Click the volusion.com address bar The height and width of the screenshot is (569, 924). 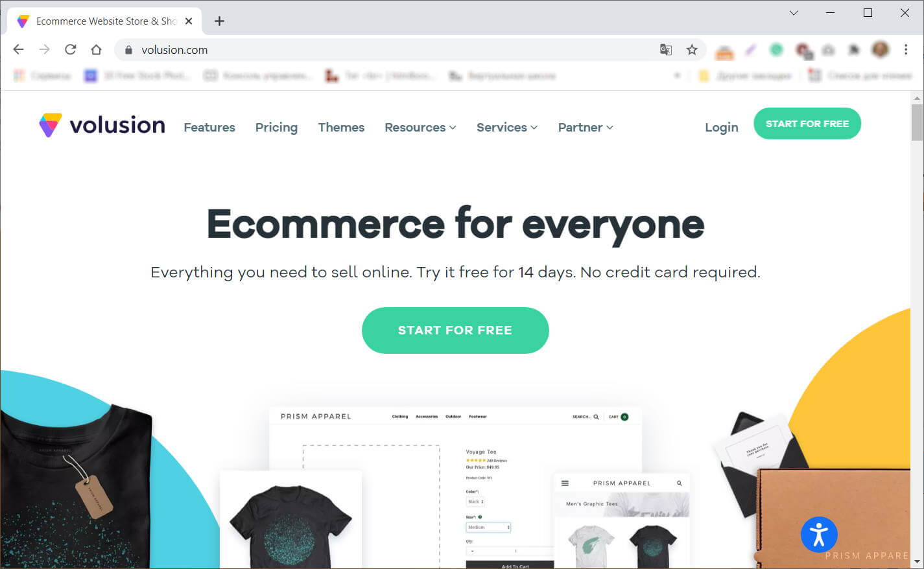point(389,50)
